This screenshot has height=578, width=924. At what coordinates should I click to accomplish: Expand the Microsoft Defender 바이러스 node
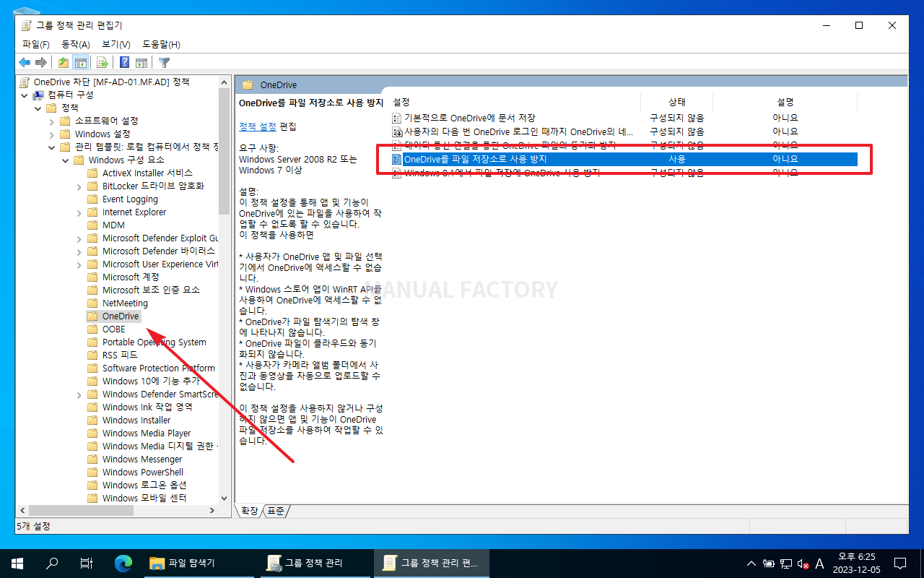pos(79,251)
